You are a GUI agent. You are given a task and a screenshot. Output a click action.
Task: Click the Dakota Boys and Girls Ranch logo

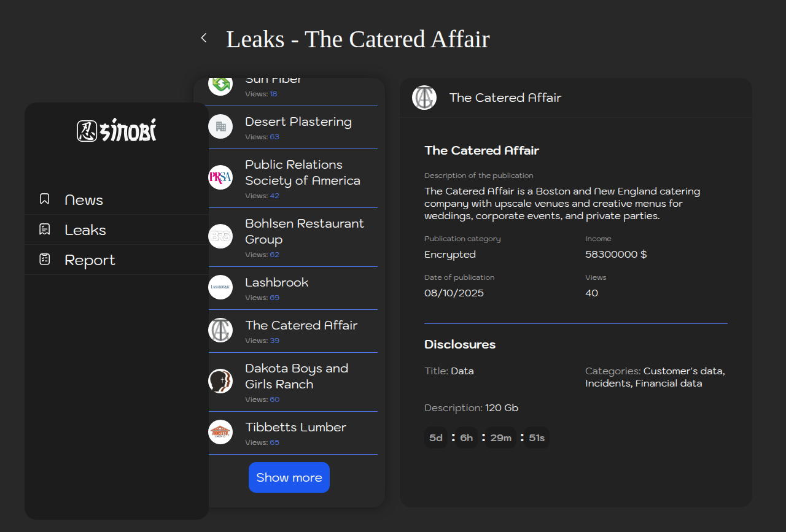[x=220, y=381]
